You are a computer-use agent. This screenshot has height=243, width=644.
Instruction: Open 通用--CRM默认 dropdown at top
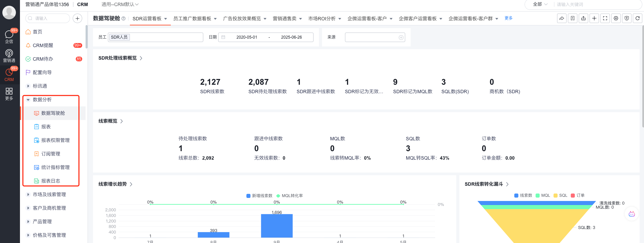click(120, 4)
